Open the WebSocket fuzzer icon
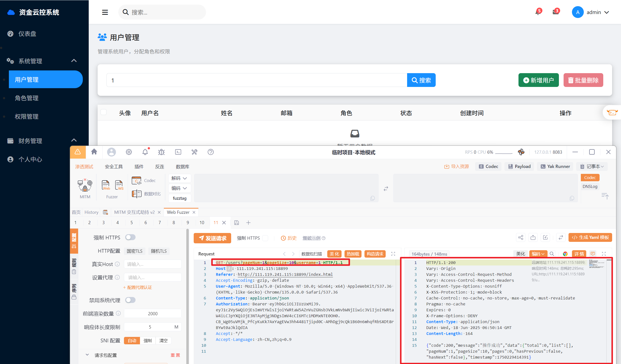 119,185
